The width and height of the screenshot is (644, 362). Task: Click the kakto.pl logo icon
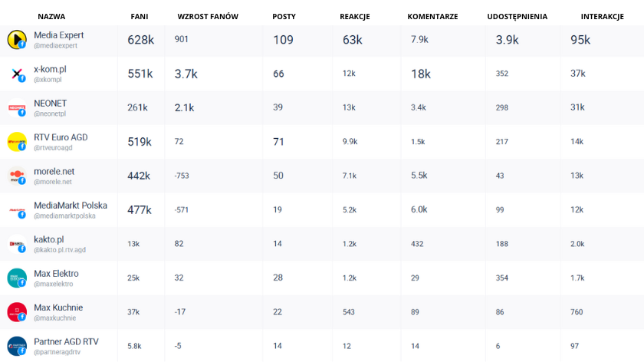(17, 244)
